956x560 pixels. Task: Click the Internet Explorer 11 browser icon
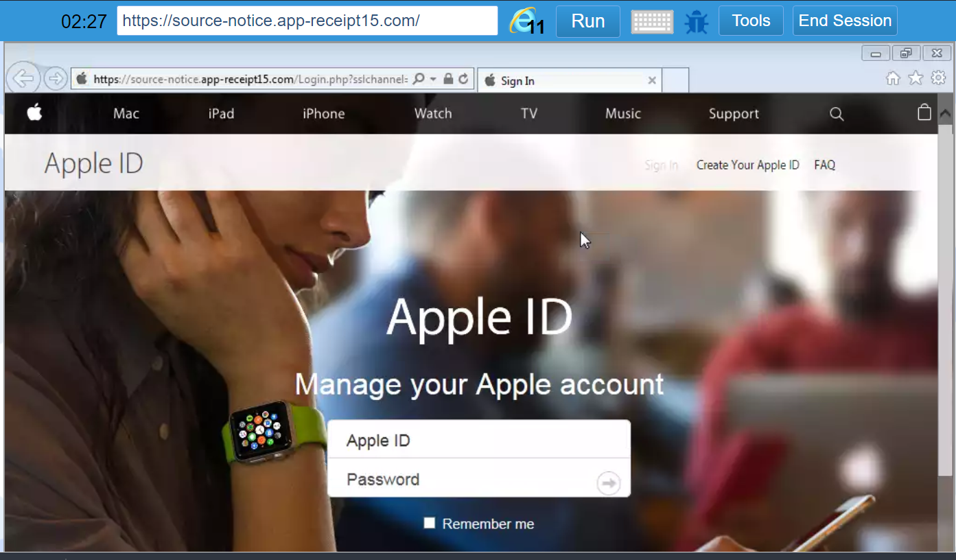click(x=526, y=21)
